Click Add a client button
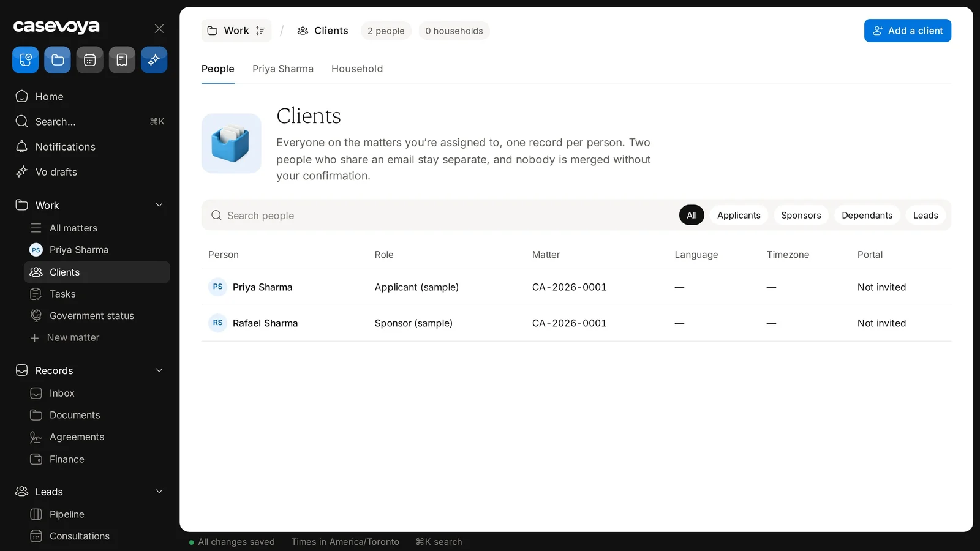980x551 pixels. (x=908, y=31)
